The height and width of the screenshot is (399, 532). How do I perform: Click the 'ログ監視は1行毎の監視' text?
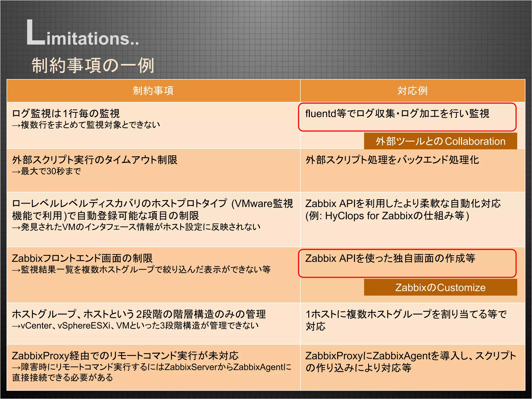pos(66,114)
